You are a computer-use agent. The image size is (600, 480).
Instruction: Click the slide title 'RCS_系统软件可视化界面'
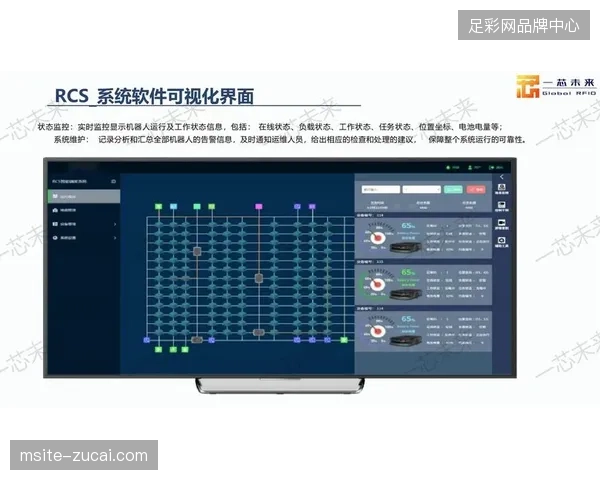[x=155, y=96]
